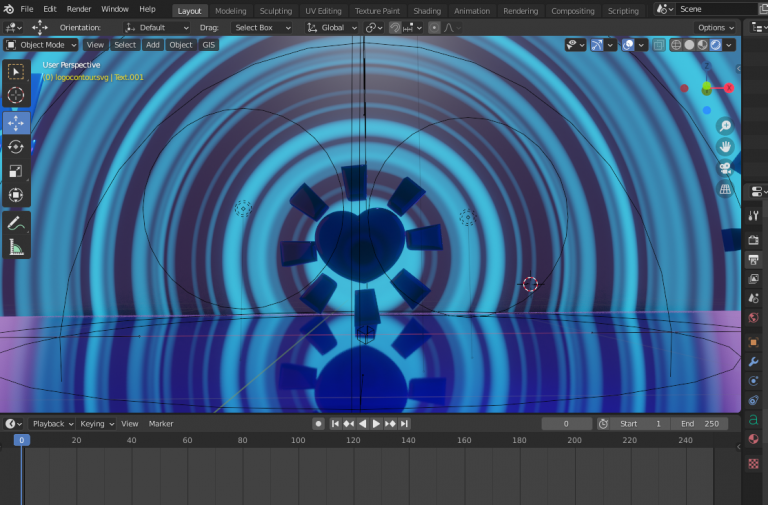
Task: Open the shading options dropdown arrow
Action: pos(729,46)
